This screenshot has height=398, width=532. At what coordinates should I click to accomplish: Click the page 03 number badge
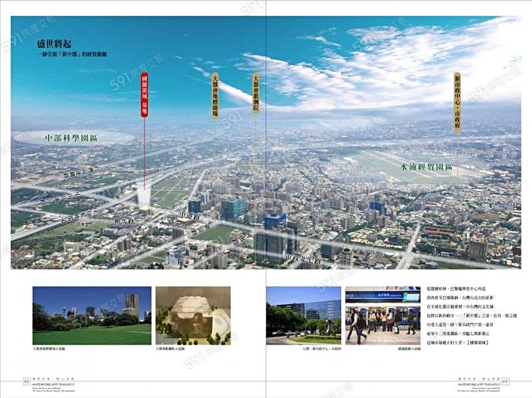click(505, 381)
